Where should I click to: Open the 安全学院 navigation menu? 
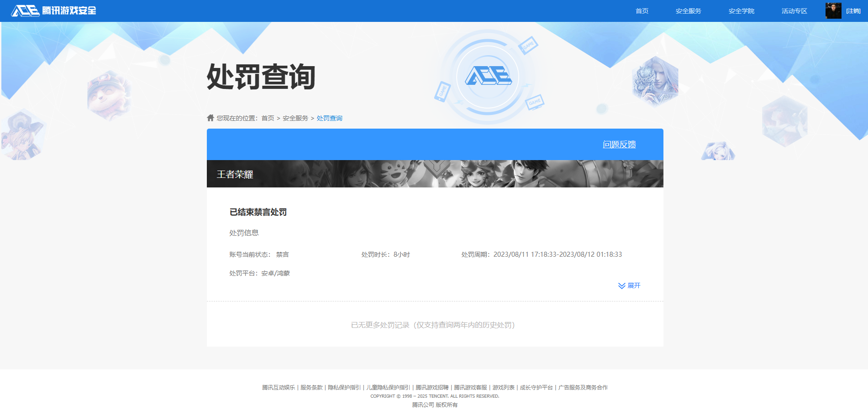[742, 11]
